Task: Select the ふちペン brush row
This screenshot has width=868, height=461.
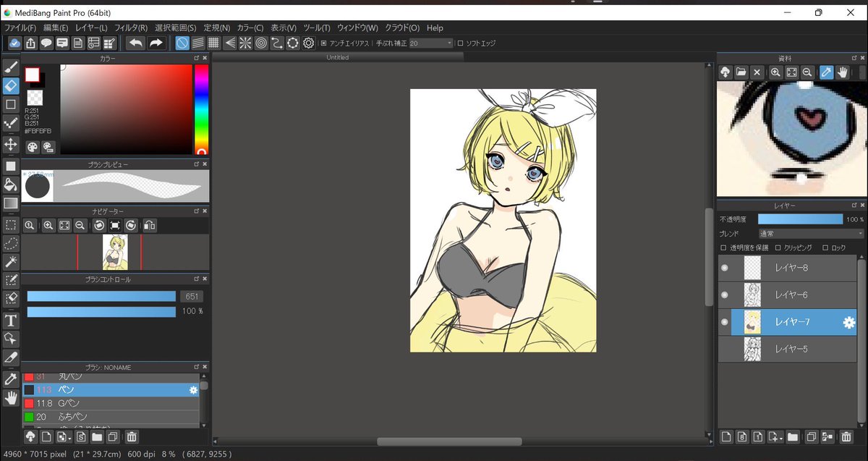Action: (x=111, y=416)
